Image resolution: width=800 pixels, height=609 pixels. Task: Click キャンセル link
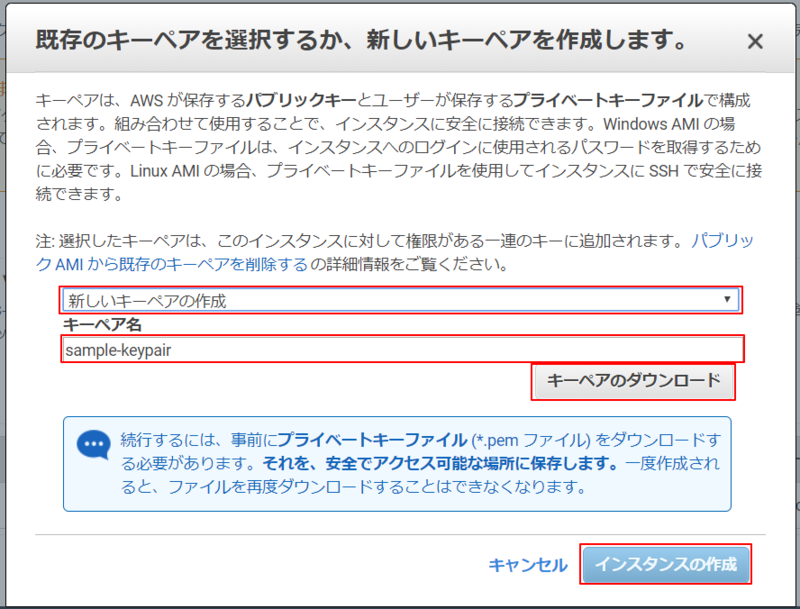click(528, 565)
